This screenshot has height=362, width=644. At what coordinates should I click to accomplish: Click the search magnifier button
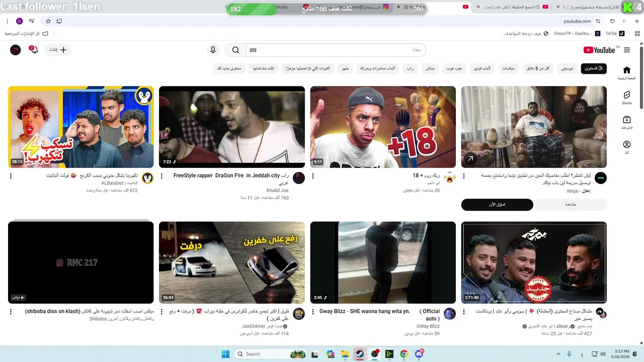point(235,50)
